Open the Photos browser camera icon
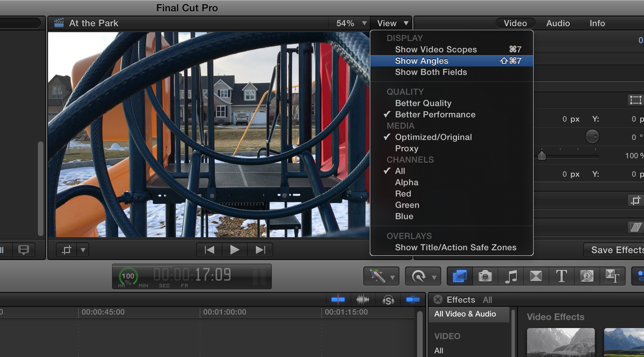The image size is (644, 357). [485, 276]
